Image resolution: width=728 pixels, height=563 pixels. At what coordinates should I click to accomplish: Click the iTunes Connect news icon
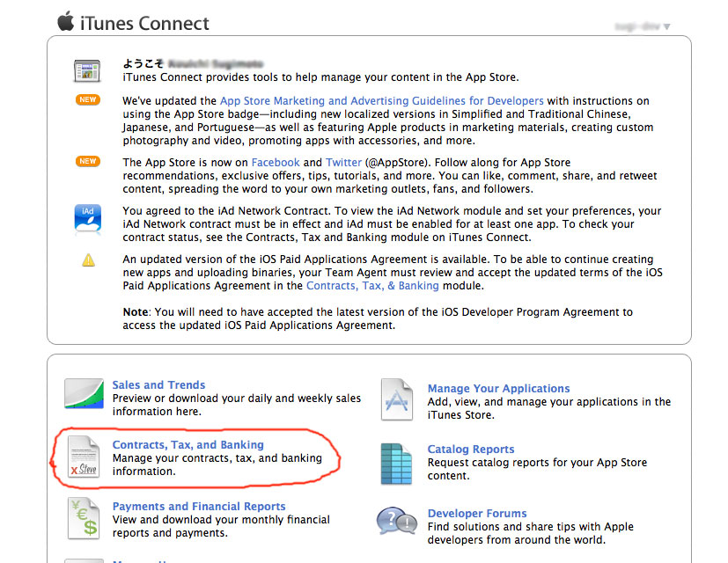[x=88, y=71]
